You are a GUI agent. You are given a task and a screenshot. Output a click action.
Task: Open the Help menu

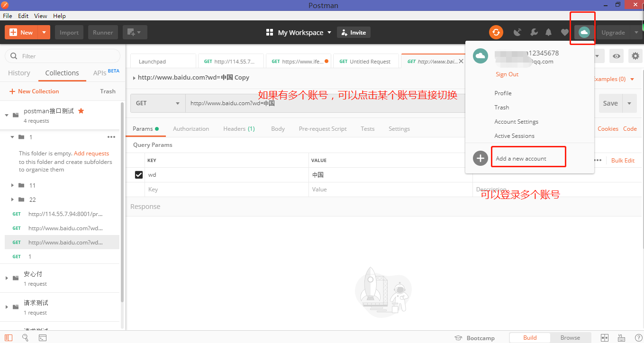59,16
